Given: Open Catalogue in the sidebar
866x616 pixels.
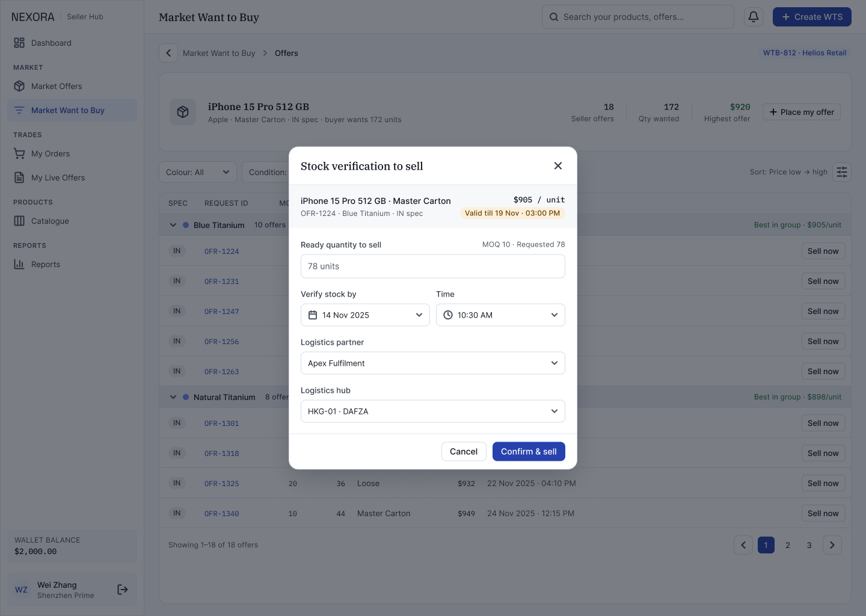Looking at the screenshot, I should pos(72,221).
